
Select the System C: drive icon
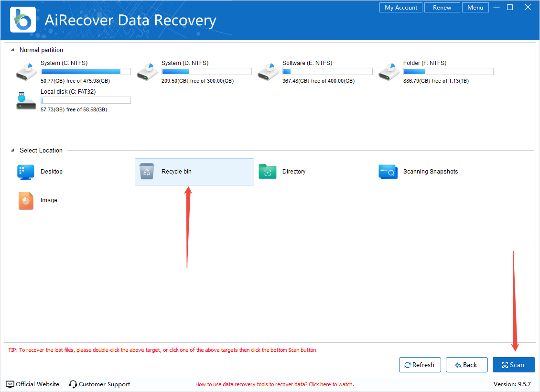(26, 72)
